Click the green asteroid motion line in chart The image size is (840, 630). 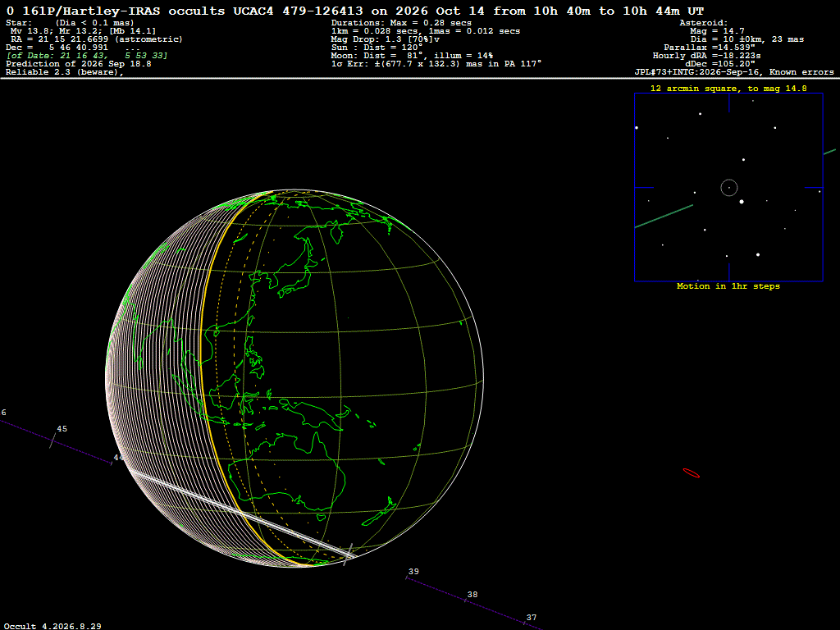point(664,216)
